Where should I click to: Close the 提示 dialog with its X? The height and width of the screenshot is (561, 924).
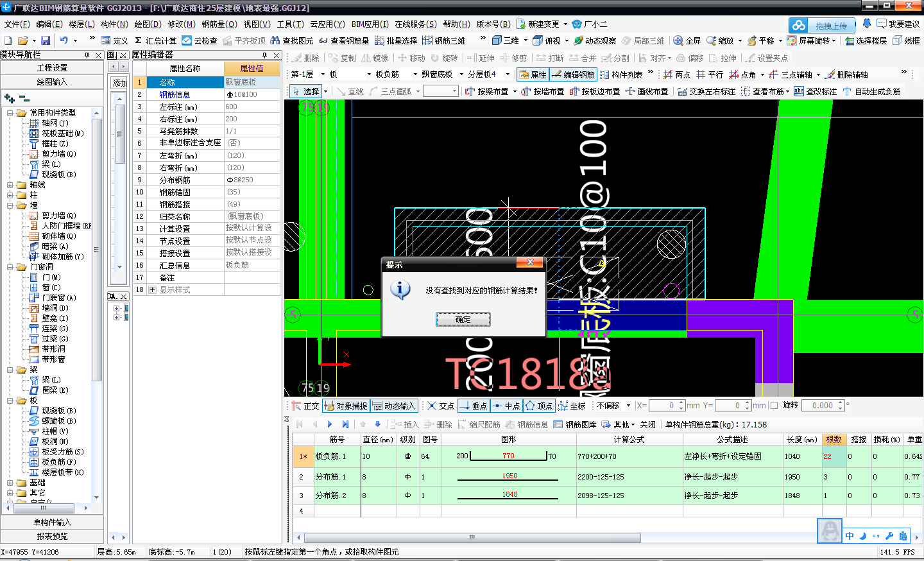point(530,263)
